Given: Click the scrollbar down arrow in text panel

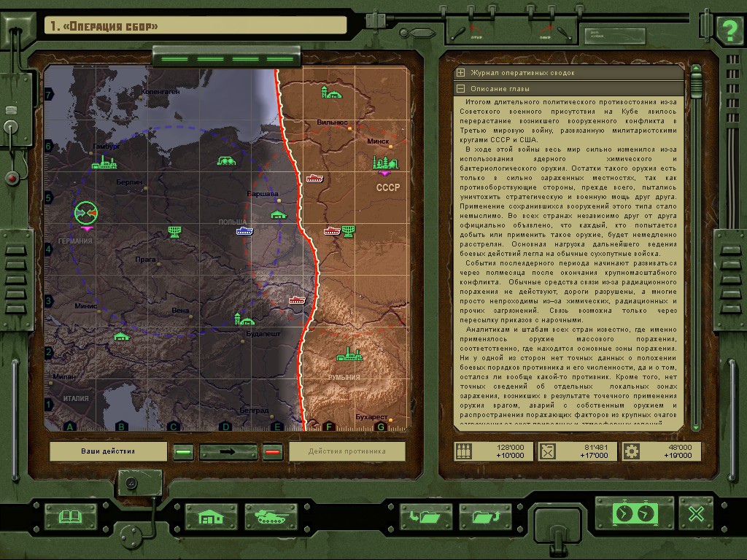Looking at the screenshot, I should coord(696,427).
